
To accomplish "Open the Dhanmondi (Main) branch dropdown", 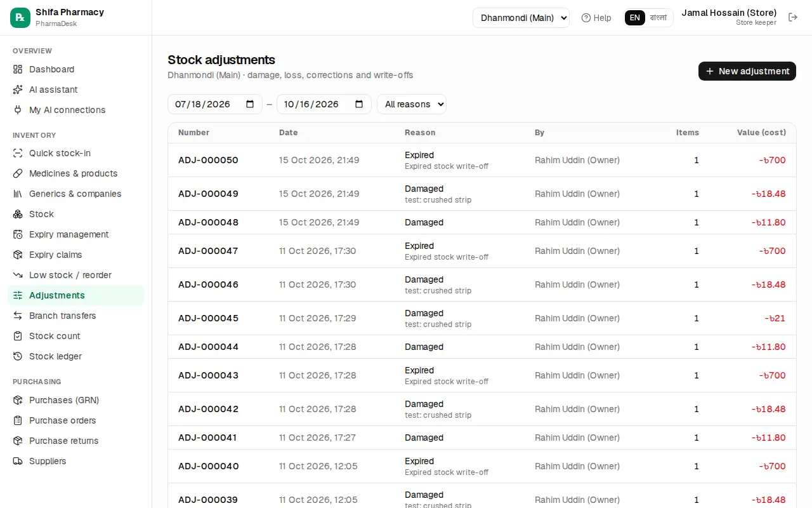I will click(521, 18).
